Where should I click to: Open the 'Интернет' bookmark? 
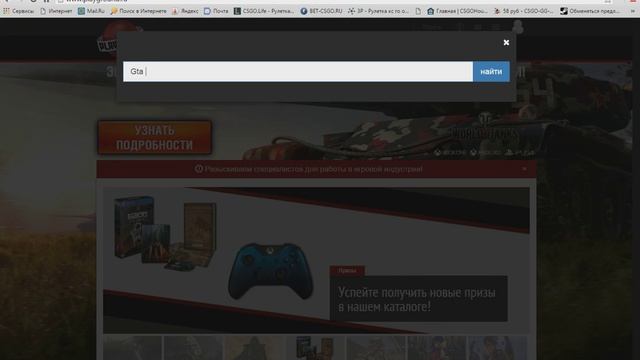coord(56,11)
